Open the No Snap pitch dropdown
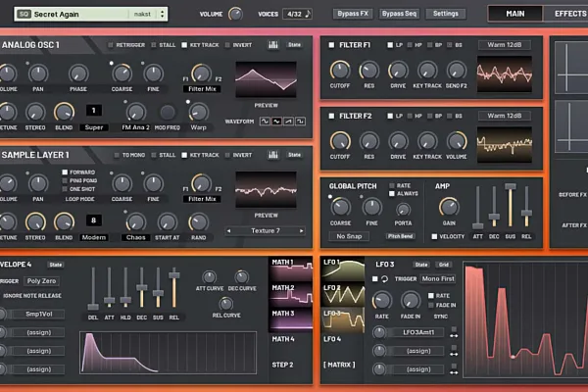The width and height of the screenshot is (588, 392). click(x=349, y=236)
